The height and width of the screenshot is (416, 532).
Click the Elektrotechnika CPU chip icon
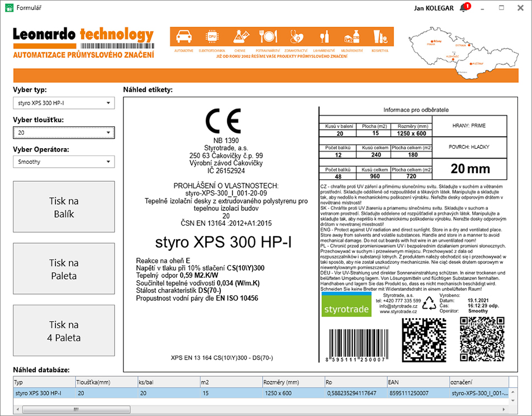point(212,37)
